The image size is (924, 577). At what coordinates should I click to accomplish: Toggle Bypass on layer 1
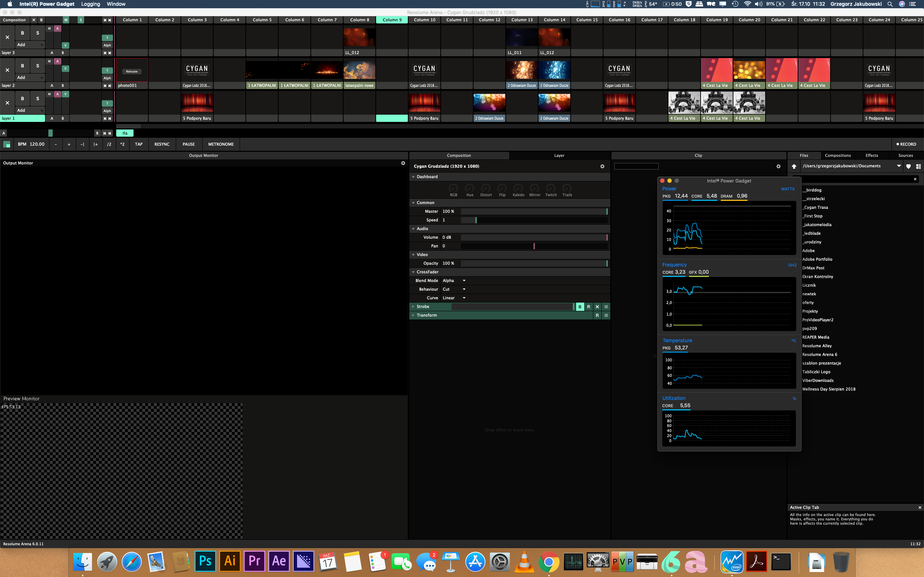(22, 99)
